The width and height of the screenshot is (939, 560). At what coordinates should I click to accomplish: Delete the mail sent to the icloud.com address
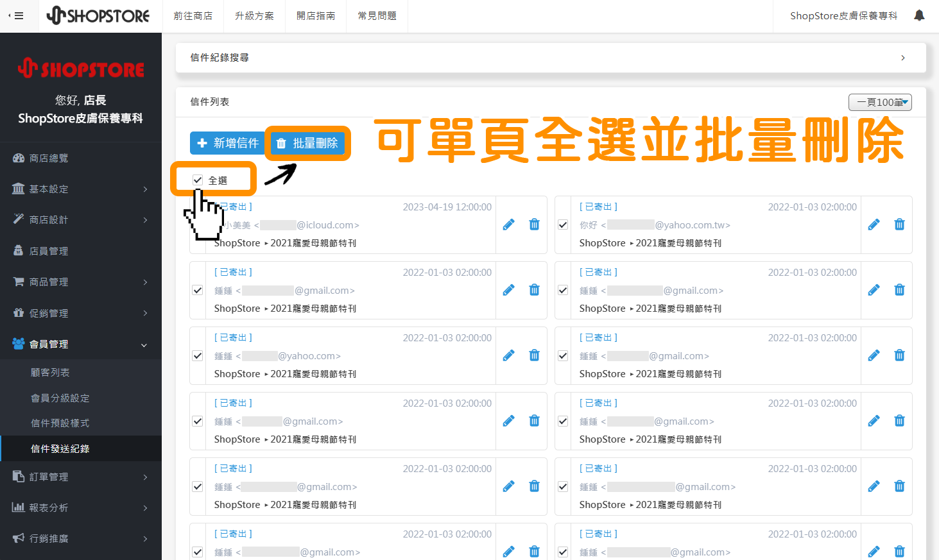[534, 225]
